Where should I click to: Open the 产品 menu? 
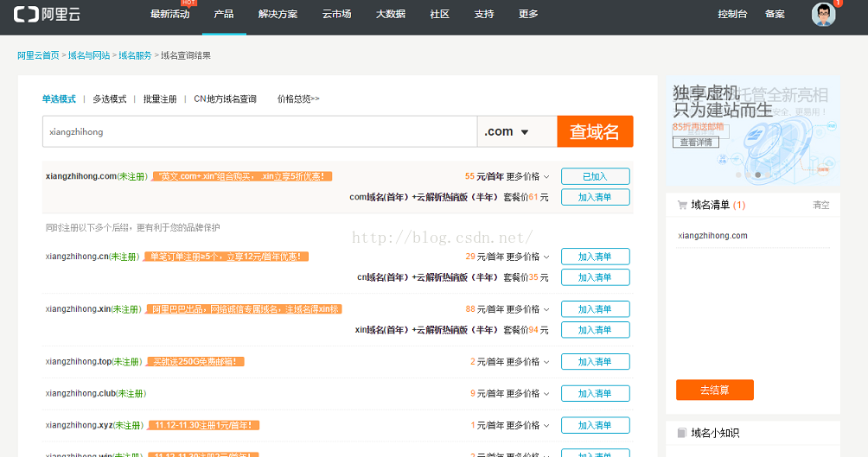coord(224,15)
